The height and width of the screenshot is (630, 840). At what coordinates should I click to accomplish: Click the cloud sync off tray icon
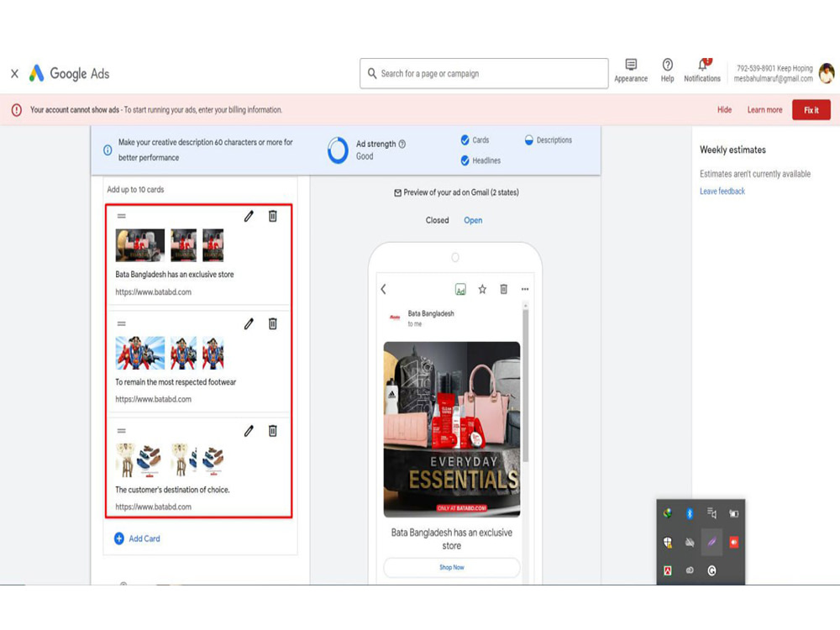point(690,542)
